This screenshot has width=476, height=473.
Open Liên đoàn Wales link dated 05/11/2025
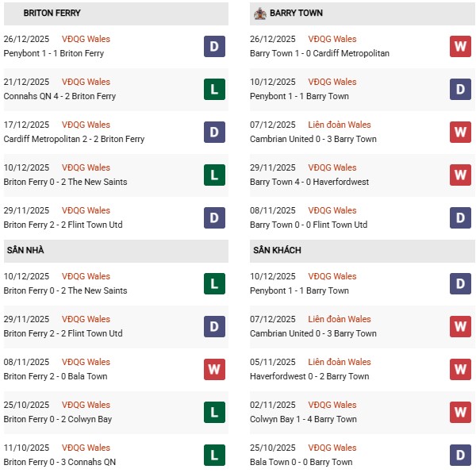[x=339, y=362]
